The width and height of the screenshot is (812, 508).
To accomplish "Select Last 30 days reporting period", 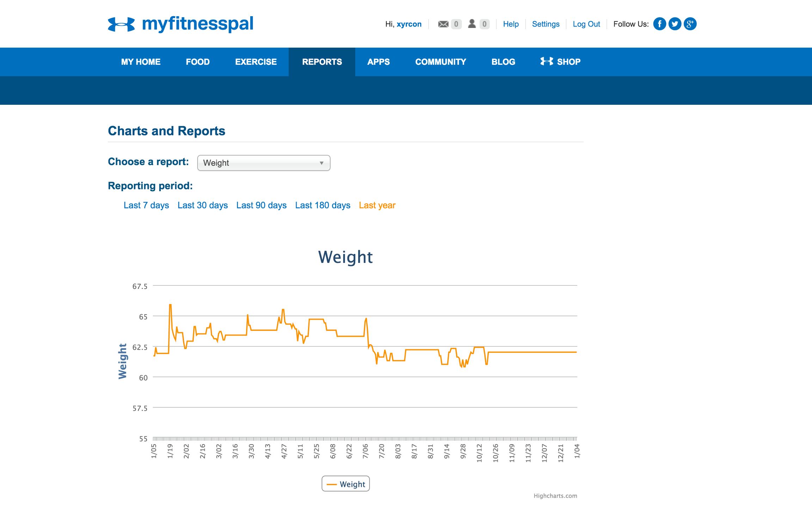I will pyautogui.click(x=203, y=205).
